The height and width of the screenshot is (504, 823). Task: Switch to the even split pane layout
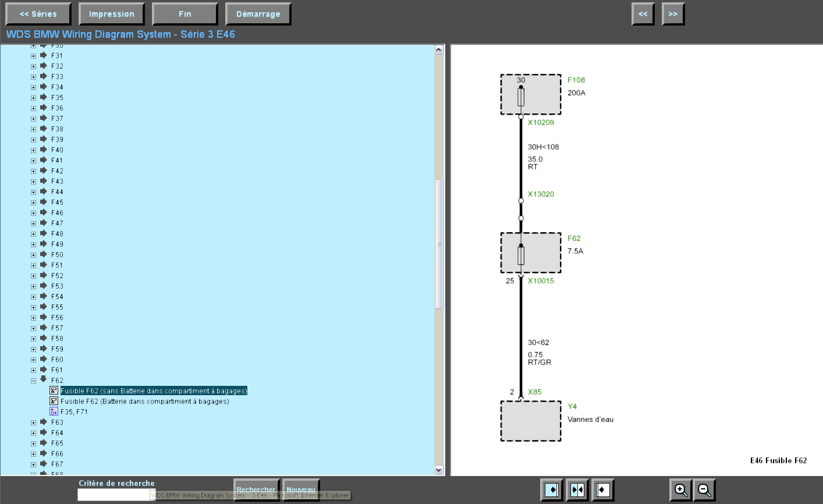(577, 490)
